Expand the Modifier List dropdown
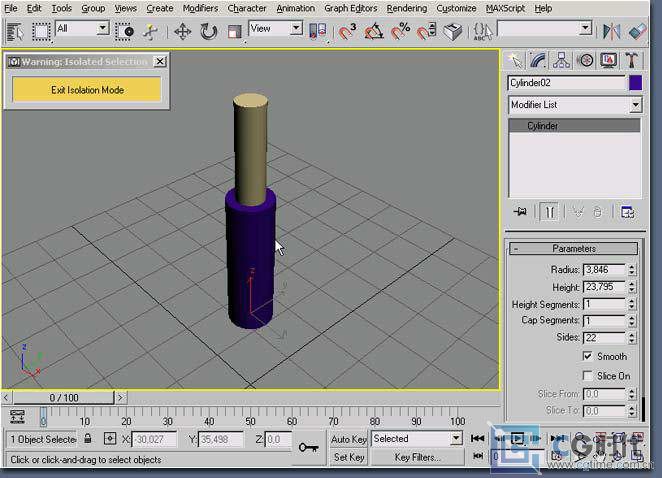662x478 pixels. (x=575, y=105)
